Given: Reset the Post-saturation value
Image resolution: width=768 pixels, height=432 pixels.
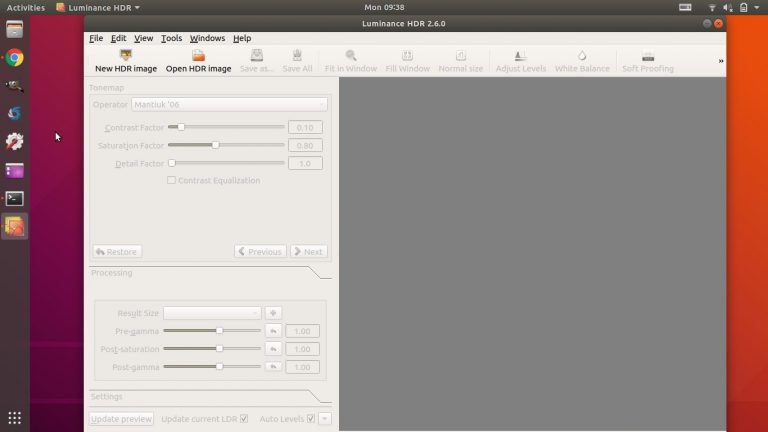Looking at the screenshot, I should [x=273, y=349].
